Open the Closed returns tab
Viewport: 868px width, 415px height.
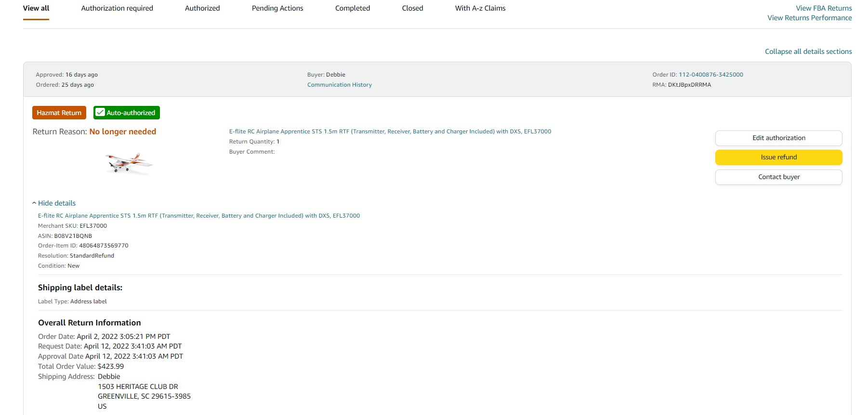[x=412, y=8]
